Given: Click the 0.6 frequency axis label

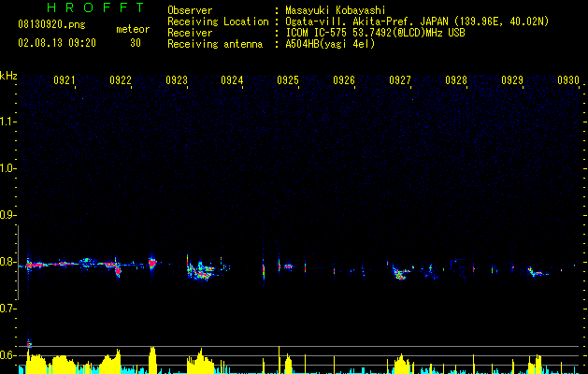Looking at the screenshot, I should pos(7,355).
